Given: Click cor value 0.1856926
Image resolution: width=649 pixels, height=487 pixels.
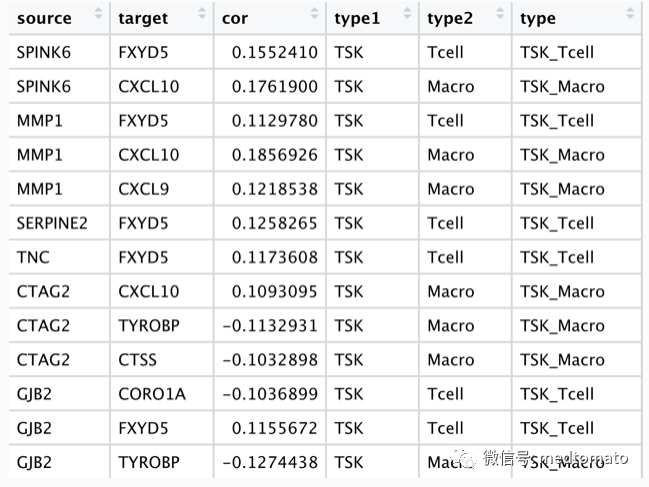Looking at the screenshot, I should 274,155.
